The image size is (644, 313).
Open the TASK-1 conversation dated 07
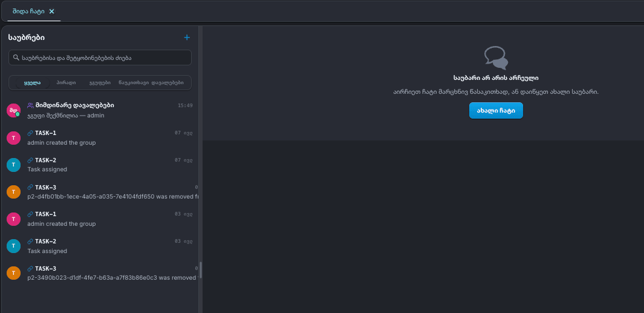pos(100,138)
